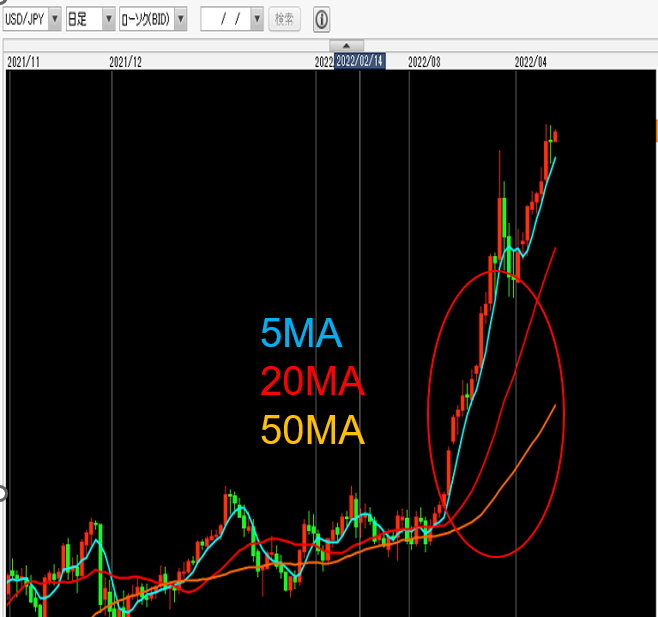Click the 2021/11 label on the time axis
Viewport: 658px width, 617px height.
[x=23, y=62]
